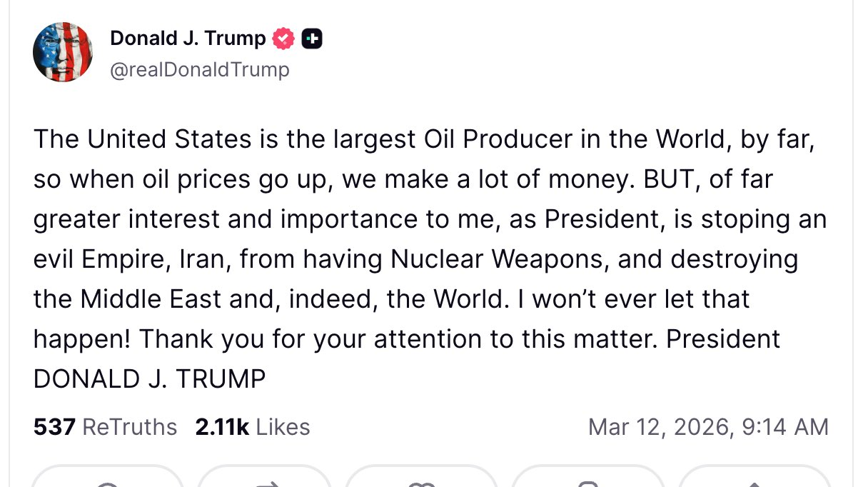Bookmark the post with the fourth action button
The image size is (868, 487).
pos(587,480)
